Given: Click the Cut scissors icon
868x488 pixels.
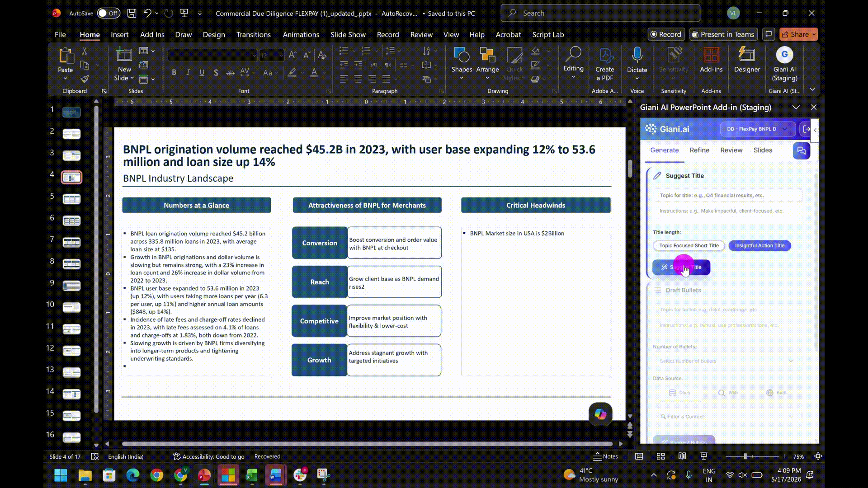Looking at the screenshot, I should tap(85, 52).
